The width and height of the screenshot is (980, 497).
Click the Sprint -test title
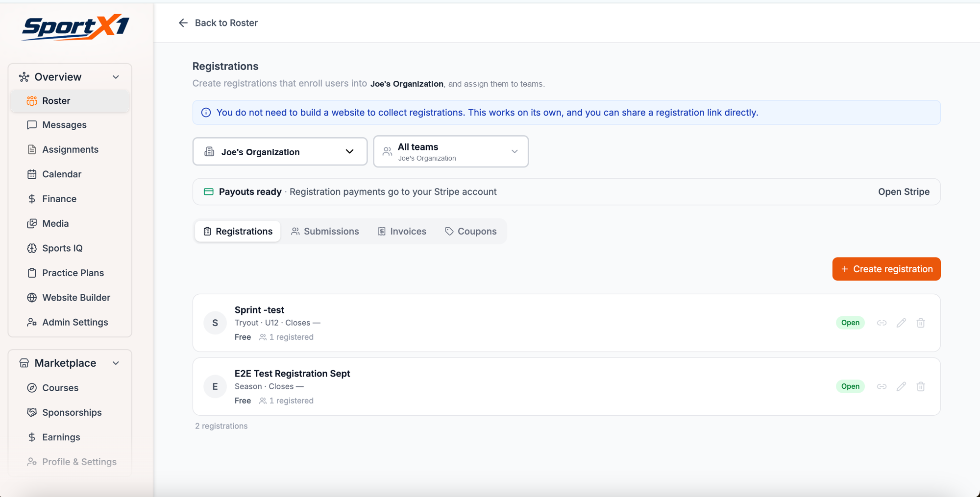259,310
